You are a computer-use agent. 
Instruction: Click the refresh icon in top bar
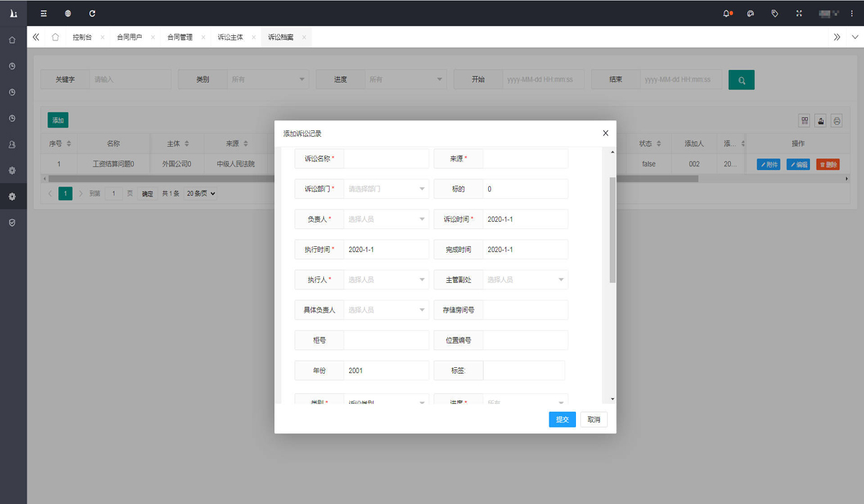pyautogui.click(x=92, y=14)
